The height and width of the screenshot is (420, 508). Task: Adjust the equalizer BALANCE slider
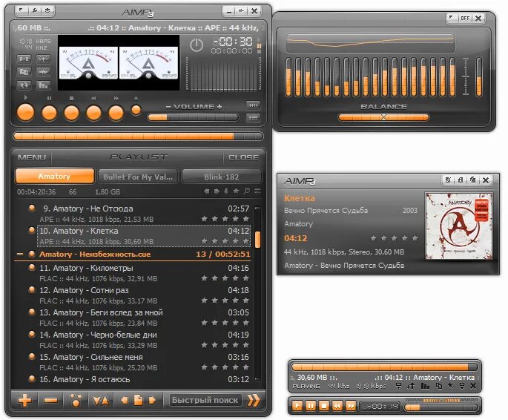click(x=383, y=117)
